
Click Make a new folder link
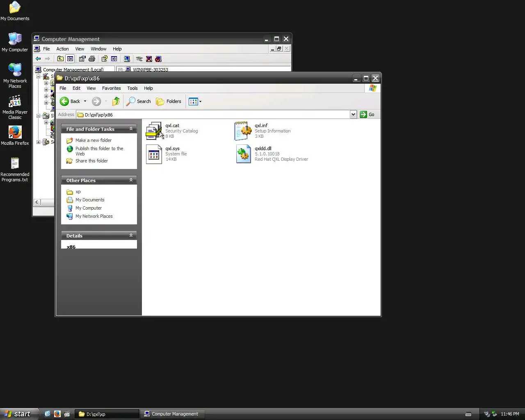click(x=94, y=140)
